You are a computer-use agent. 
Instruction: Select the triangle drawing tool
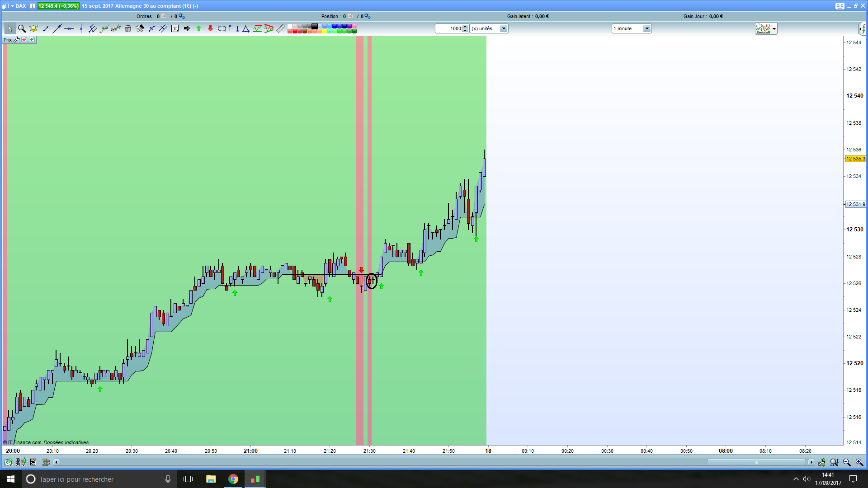click(245, 28)
